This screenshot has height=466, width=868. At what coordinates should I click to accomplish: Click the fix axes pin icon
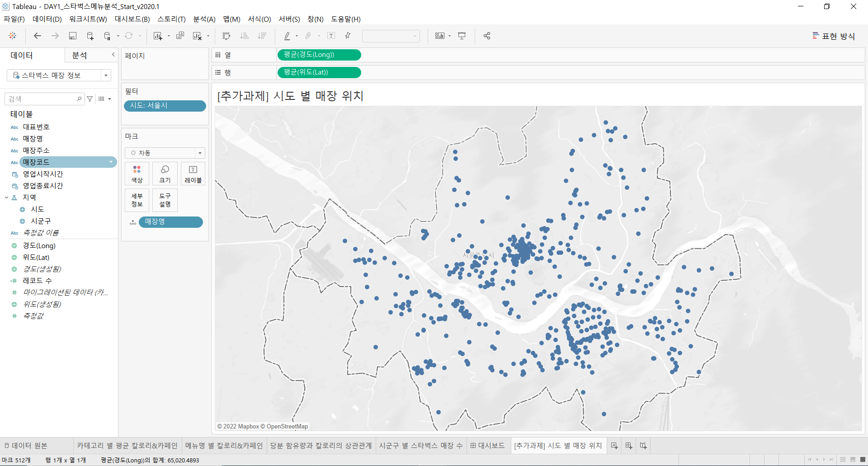348,36
